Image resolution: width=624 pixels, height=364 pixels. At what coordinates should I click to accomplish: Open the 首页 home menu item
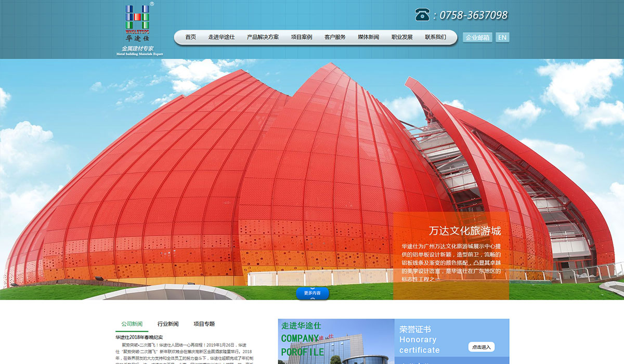(x=191, y=37)
